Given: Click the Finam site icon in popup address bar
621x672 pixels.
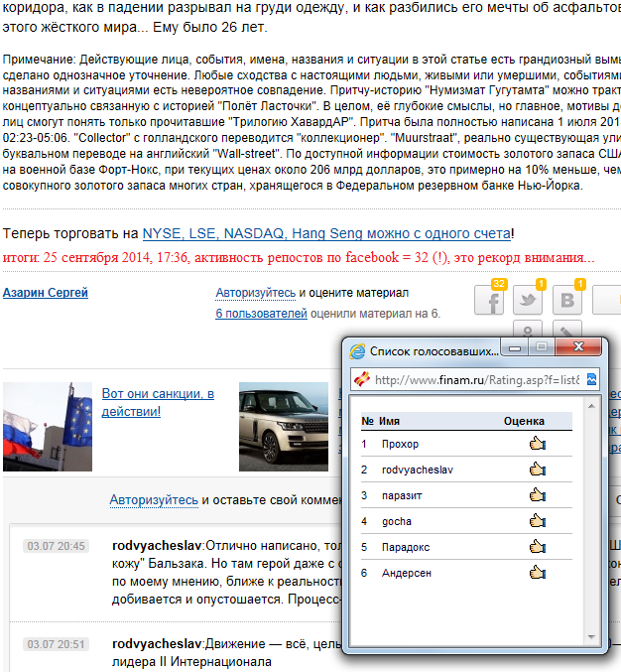Looking at the screenshot, I should [363, 379].
